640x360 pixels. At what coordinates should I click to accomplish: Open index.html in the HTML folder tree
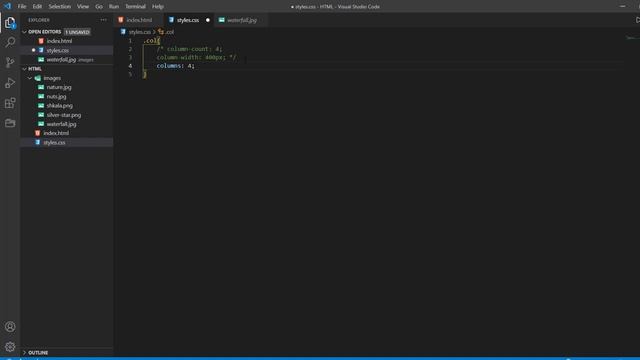(x=56, y=133)
